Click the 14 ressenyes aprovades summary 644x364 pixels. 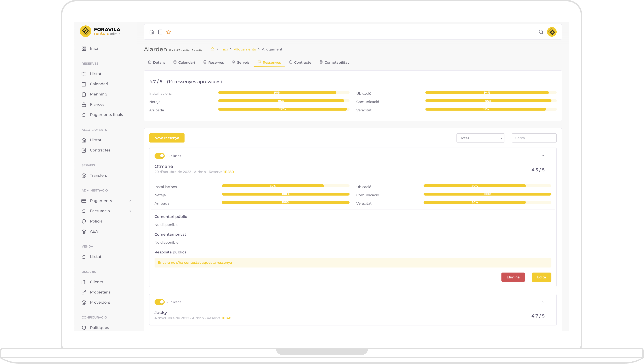click(194, 82)
